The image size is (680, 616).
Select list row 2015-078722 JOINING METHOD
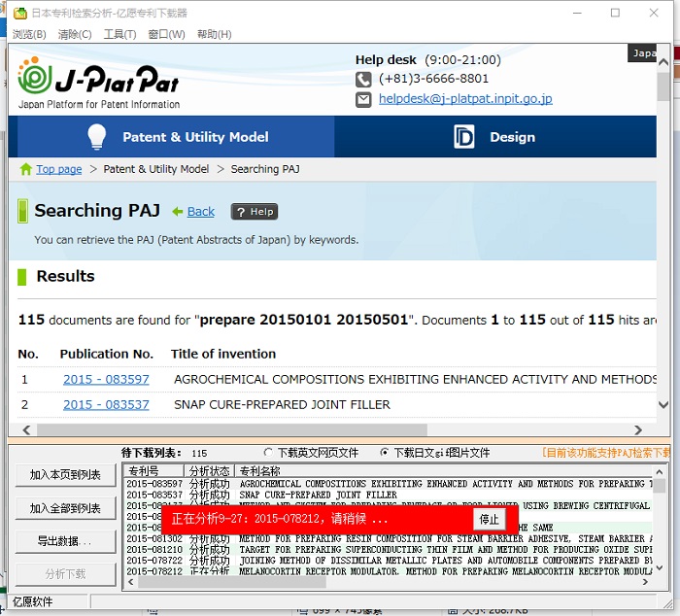click(x=389, y=561)
